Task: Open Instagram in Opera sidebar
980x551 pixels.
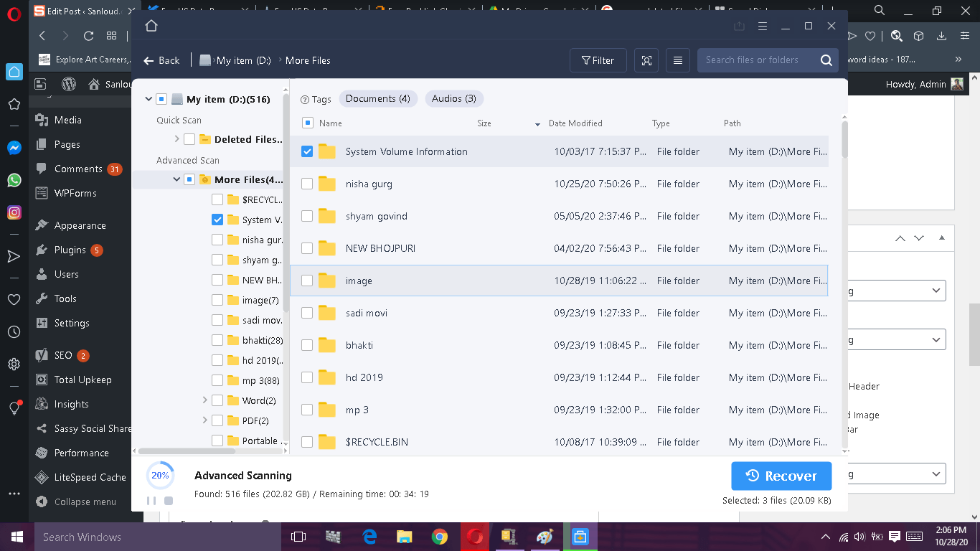Action: point(14,212)
